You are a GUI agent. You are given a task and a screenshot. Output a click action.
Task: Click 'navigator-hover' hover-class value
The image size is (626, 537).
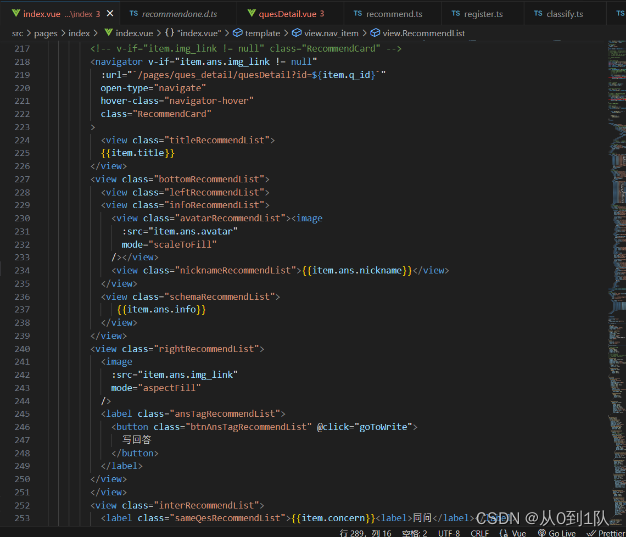click(209, 101)
